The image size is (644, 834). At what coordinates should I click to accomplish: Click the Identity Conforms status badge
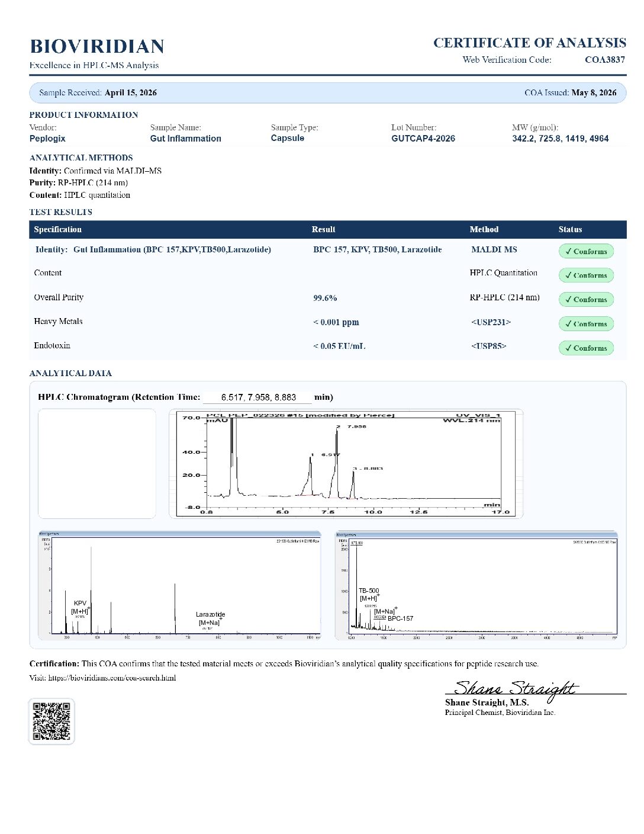point(586,251)
